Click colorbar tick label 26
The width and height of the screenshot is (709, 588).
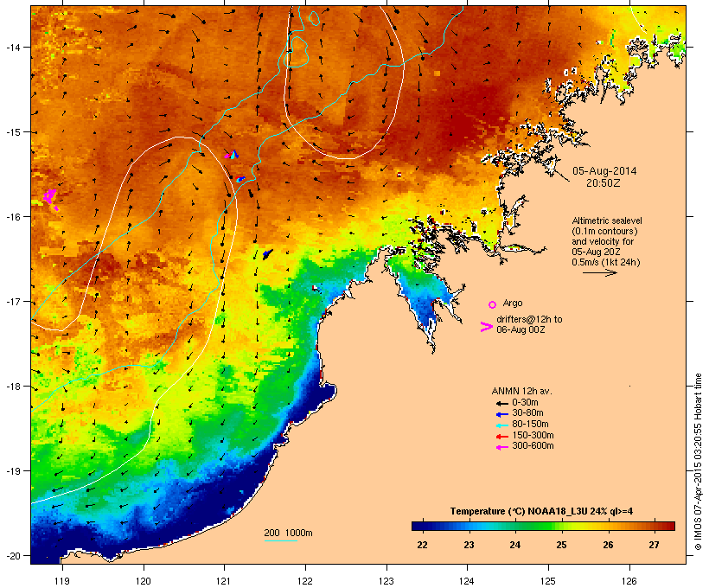608,545
